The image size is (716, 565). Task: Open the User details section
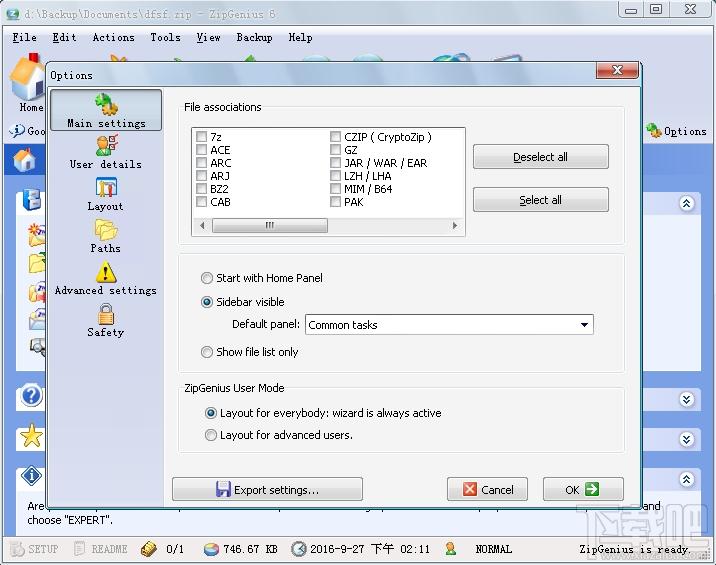pos(106,152)
